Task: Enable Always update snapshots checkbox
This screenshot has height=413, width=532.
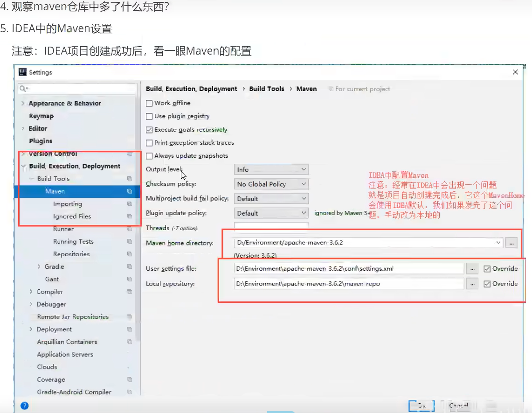Action: (x=149, y=156)
